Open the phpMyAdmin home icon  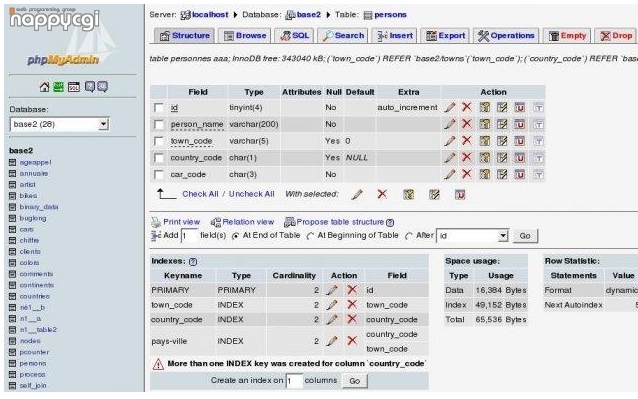pyautogui.click(x=44, y=87)
